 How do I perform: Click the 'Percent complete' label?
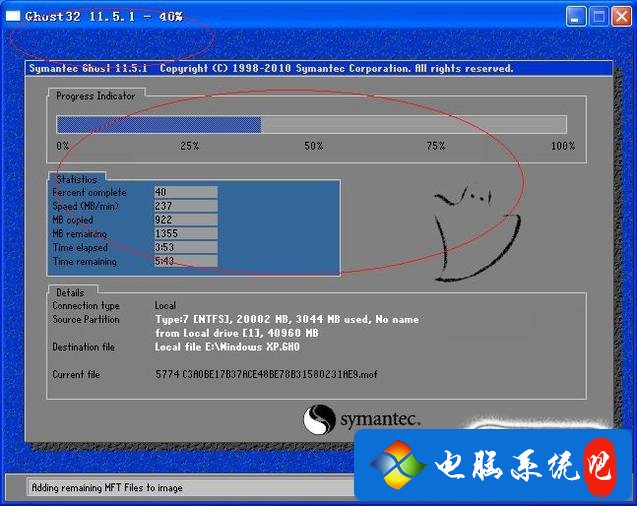[89, 192]
